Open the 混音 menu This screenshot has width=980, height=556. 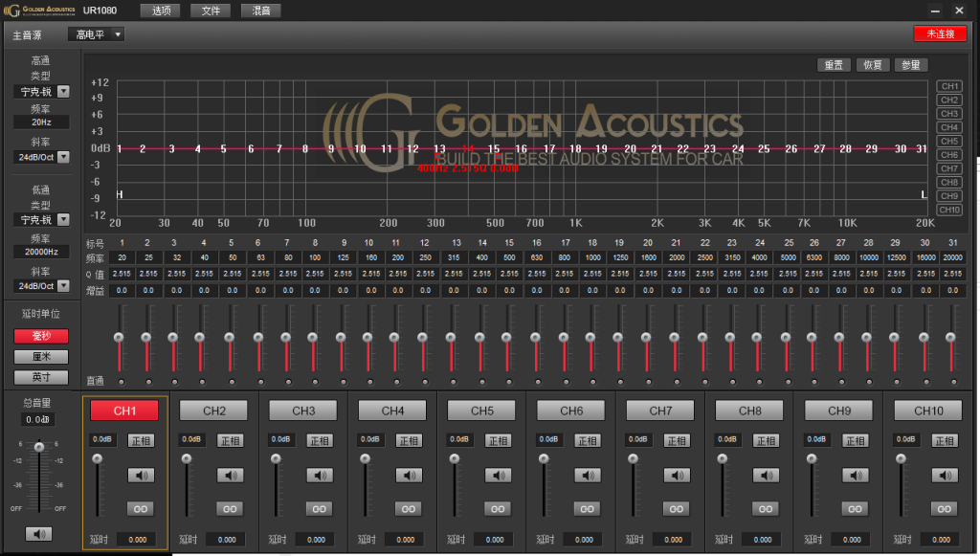pos(260,11)
